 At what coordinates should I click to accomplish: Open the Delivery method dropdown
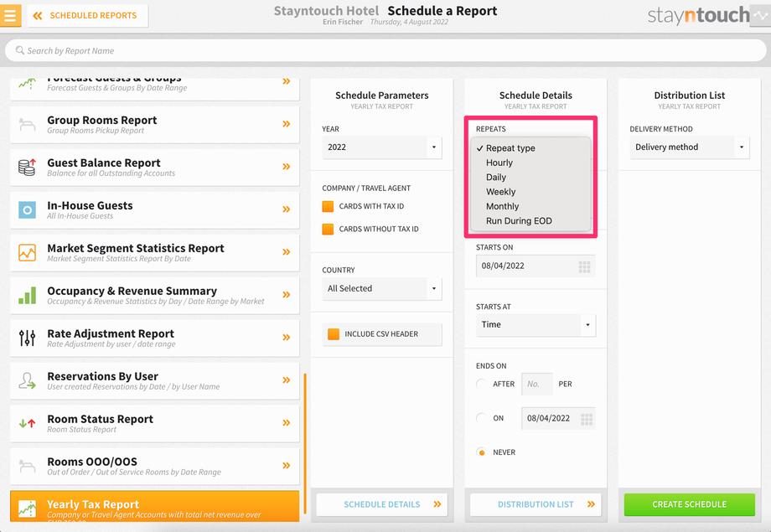690,147
